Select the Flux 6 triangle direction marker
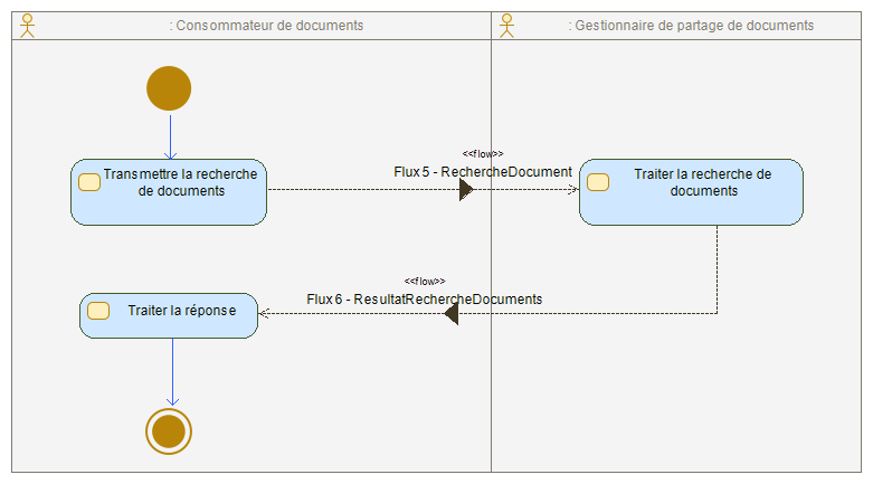 [451, 314]
